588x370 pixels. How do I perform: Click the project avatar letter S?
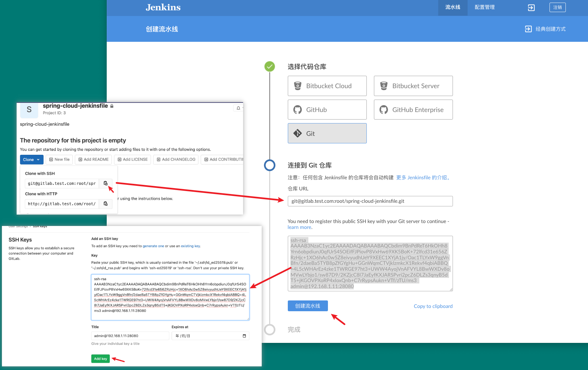pyautogui.click(x=29, y=110)
